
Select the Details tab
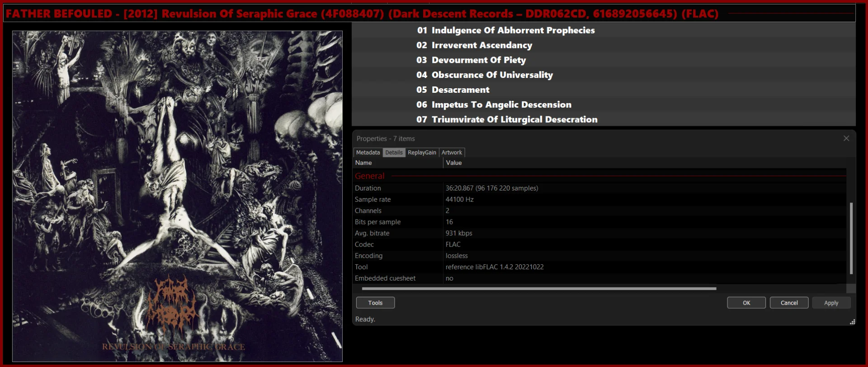tap(394, 153)
